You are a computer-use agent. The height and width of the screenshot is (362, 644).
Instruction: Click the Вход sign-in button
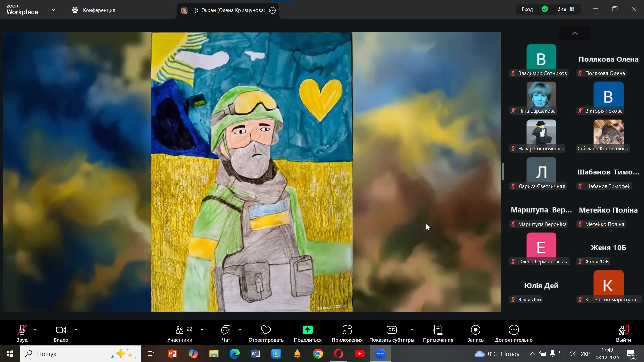[x=527, y=9]
